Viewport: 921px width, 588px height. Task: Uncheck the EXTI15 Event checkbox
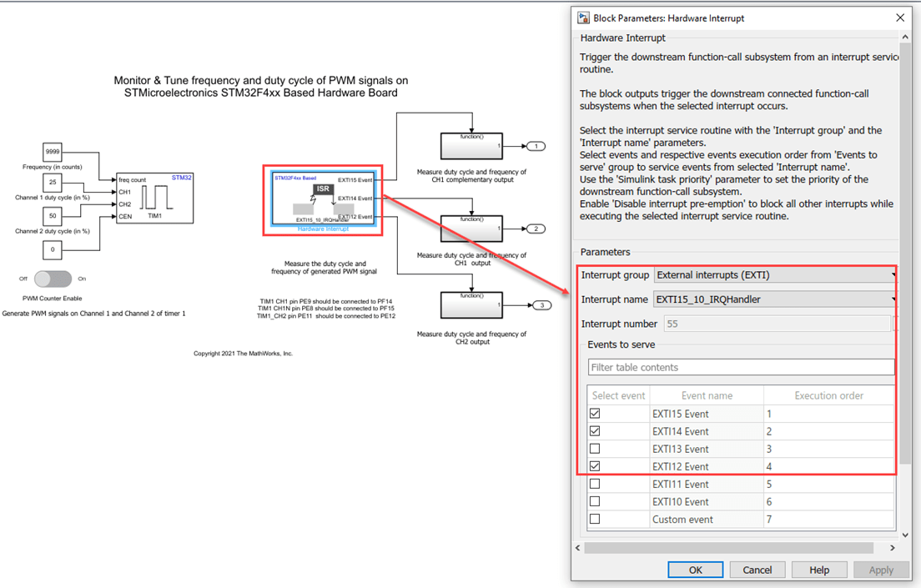(x=595, y=414)
